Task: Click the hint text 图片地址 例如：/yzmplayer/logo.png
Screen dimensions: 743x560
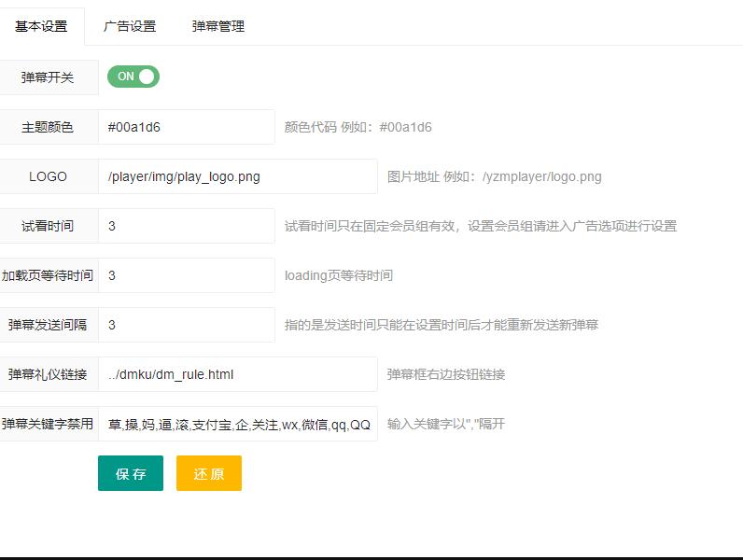Action: coord(494,176)
